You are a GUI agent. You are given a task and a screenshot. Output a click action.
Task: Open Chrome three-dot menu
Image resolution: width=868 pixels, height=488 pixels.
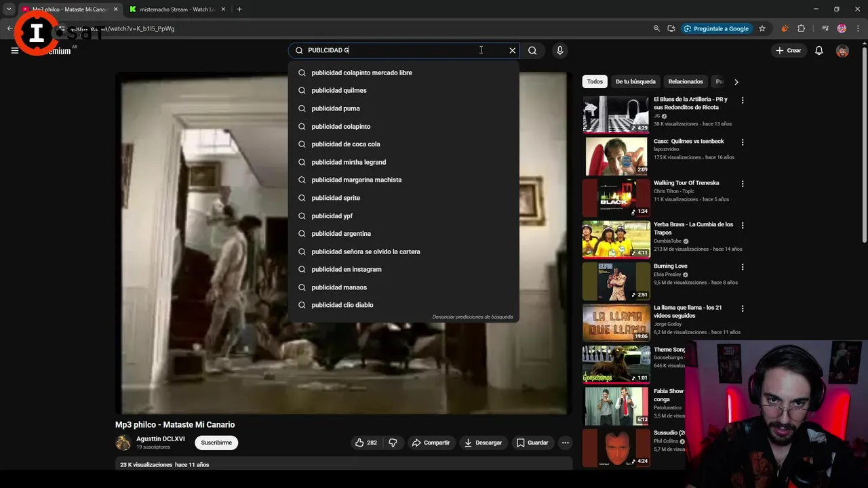pyautogui.click(x=857, y=28)
